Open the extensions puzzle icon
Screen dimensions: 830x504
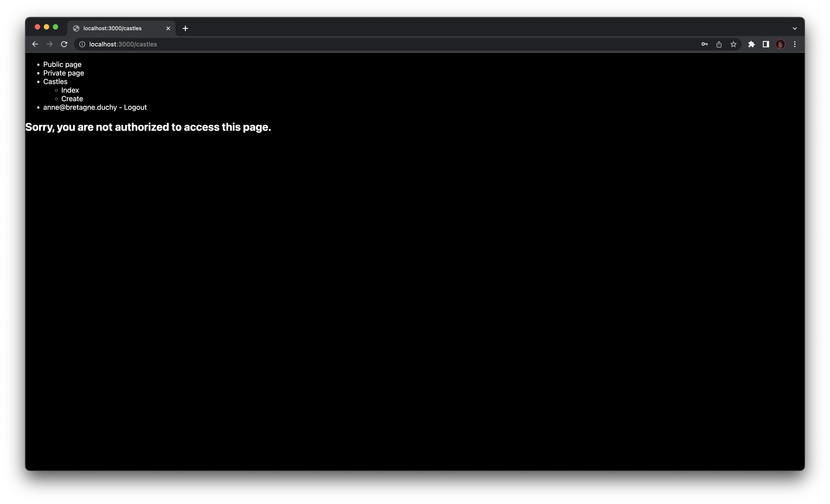(x=752, y=44)
